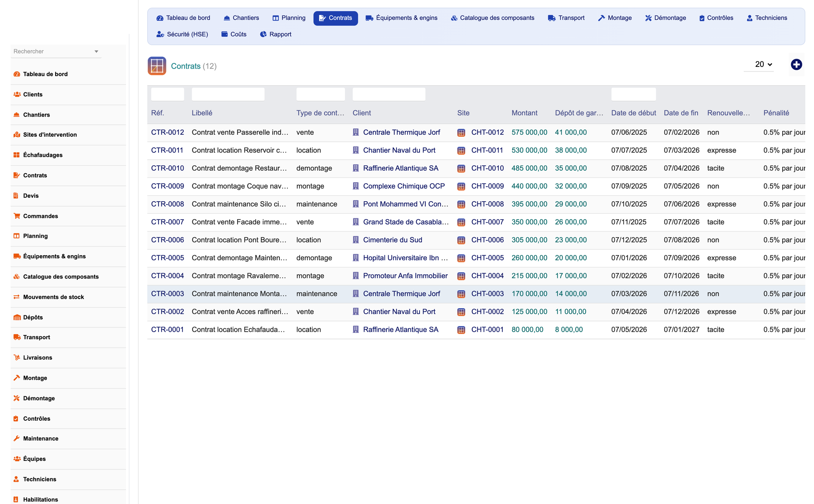Viewport: 814px width, 504px height.
Task: Click the Transport sidebar truck icon
Action: tap(17, 337)
